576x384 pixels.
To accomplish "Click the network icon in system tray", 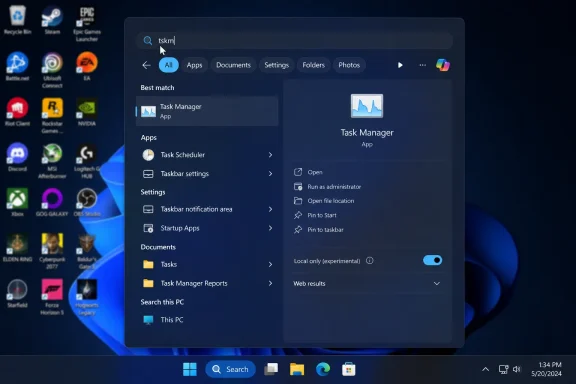I will (503, 369).
